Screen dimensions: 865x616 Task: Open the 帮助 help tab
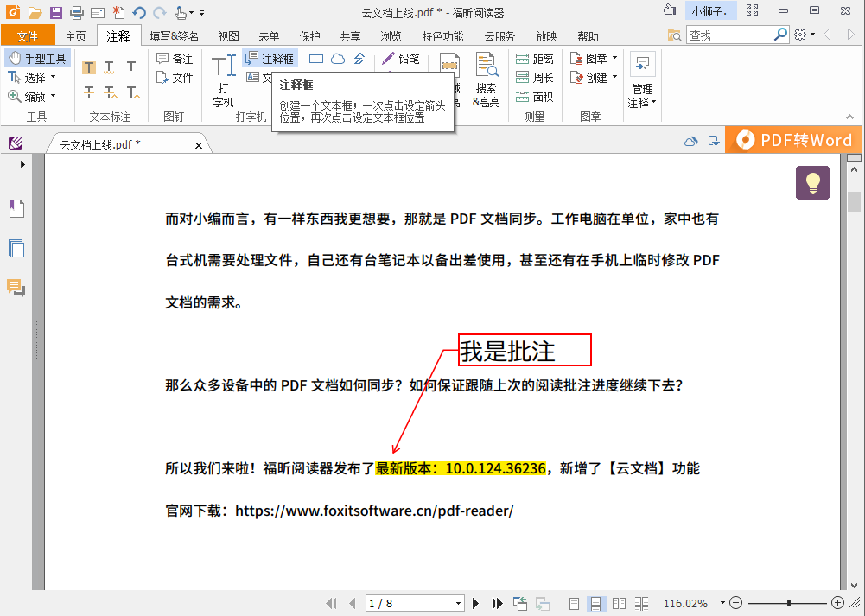click(588, 36)
